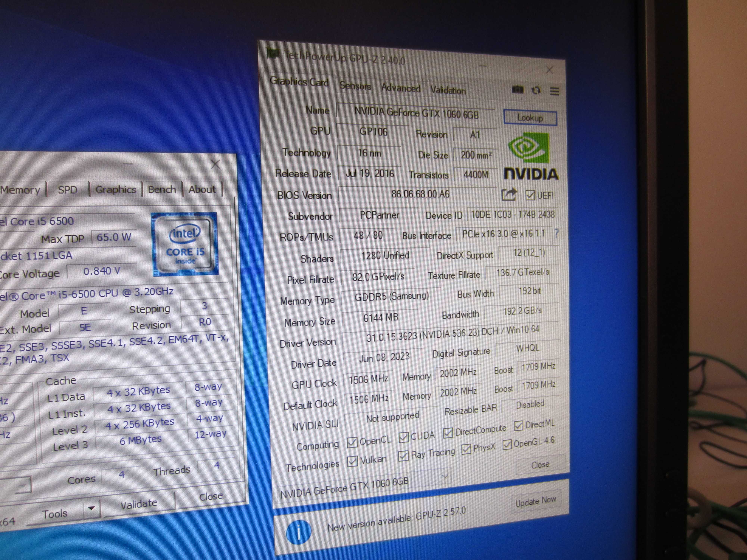This screenshot has width=747, height=560.
Task: Click the Texture Fillrate 136.7 GTexel/s value
Action: click(x=522, y=272)
